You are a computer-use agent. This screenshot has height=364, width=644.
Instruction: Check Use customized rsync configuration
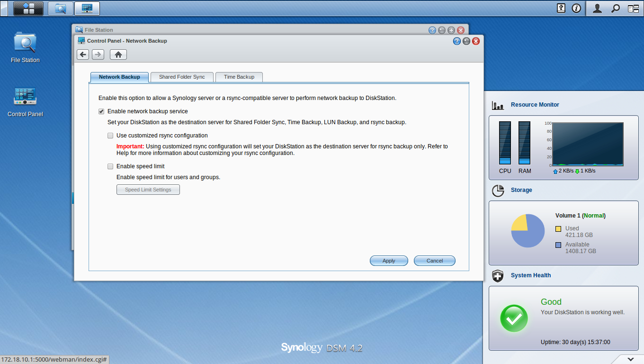pyautogui.click(x=110, y=136)
